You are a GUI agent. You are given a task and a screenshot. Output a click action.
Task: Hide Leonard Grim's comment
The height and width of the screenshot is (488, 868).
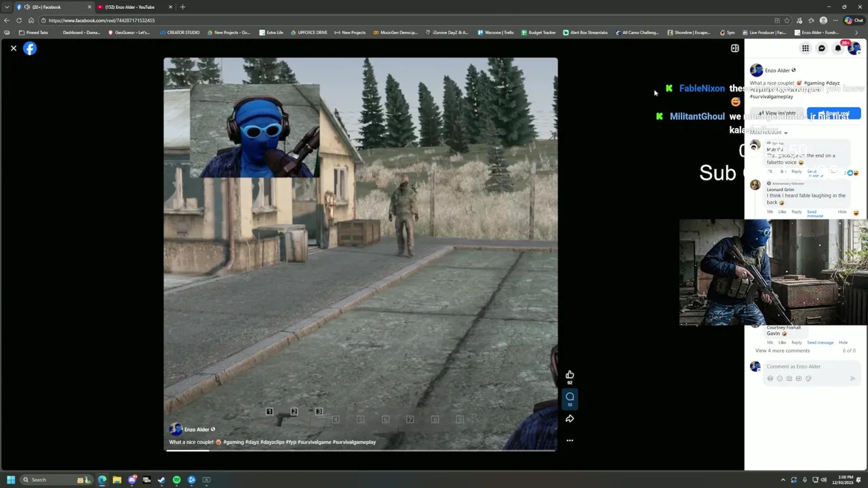click(x=842, y=212)
